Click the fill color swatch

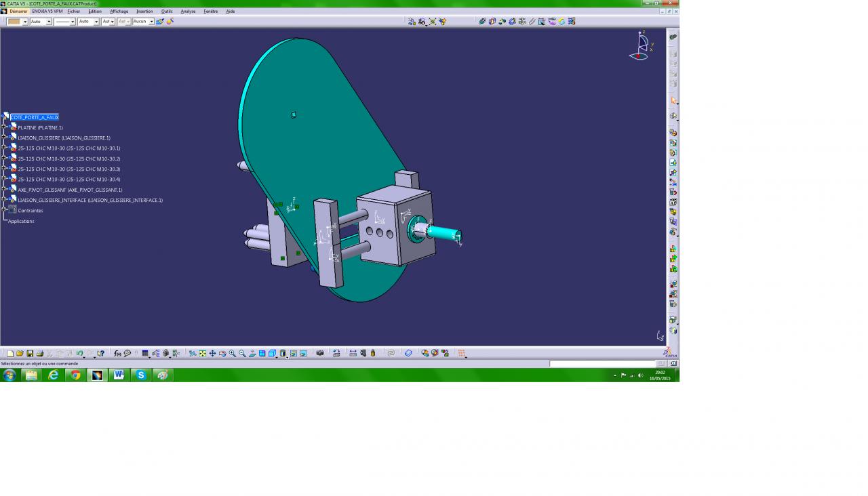tap(14, 22)
